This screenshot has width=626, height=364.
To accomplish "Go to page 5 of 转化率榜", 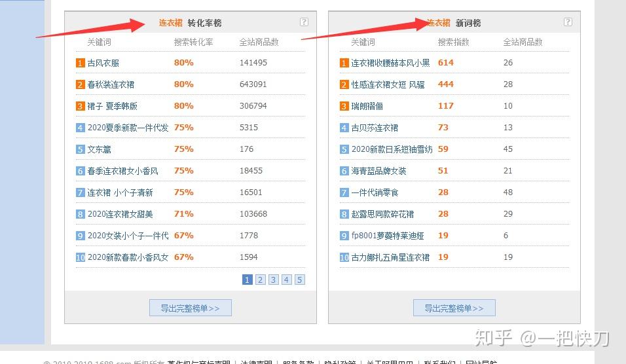I will pyautogui.click(x=300, y=280).
